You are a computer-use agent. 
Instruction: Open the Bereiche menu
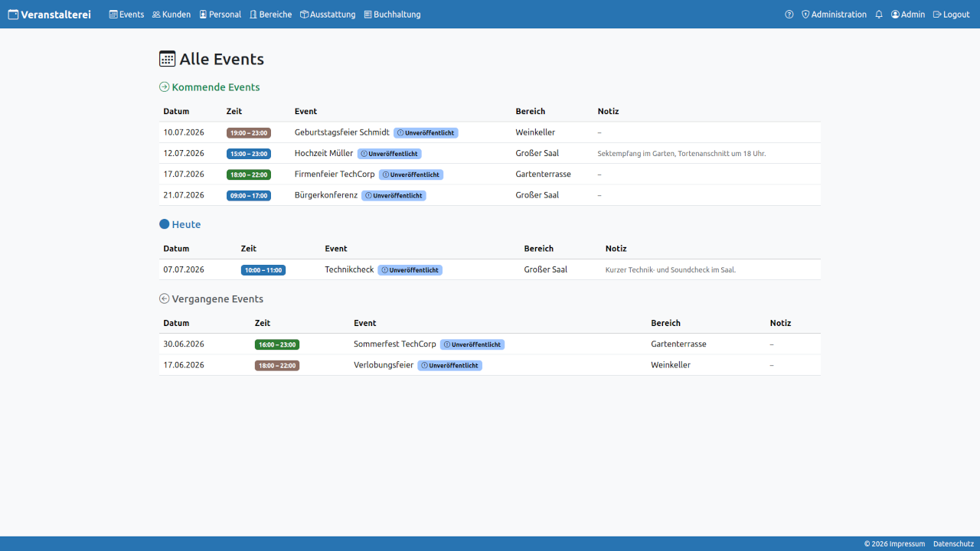tap(270, 15)
